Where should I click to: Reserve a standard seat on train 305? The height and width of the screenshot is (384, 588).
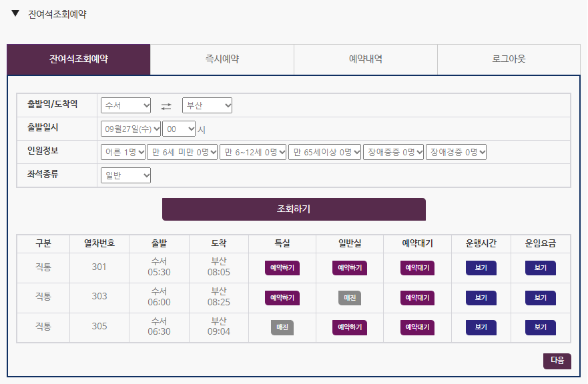point(348,327)
